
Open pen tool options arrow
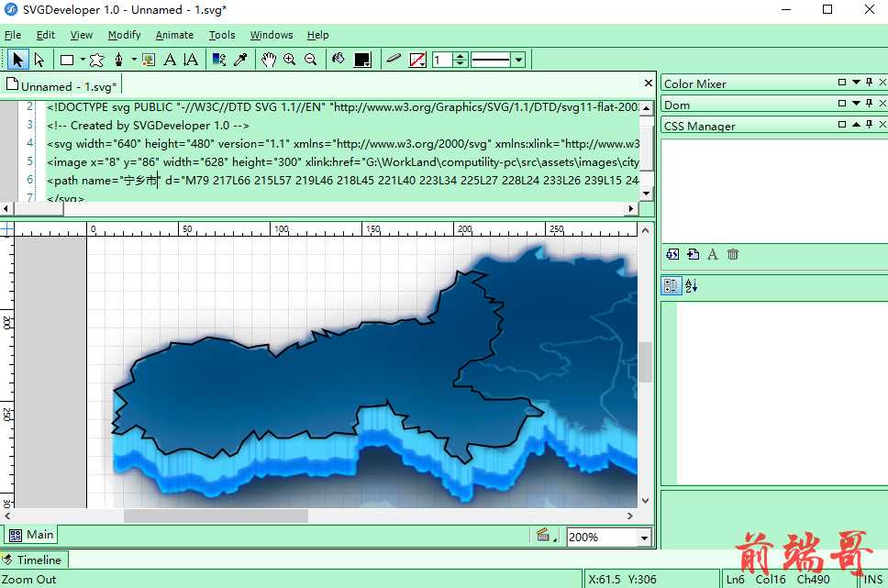134,60
